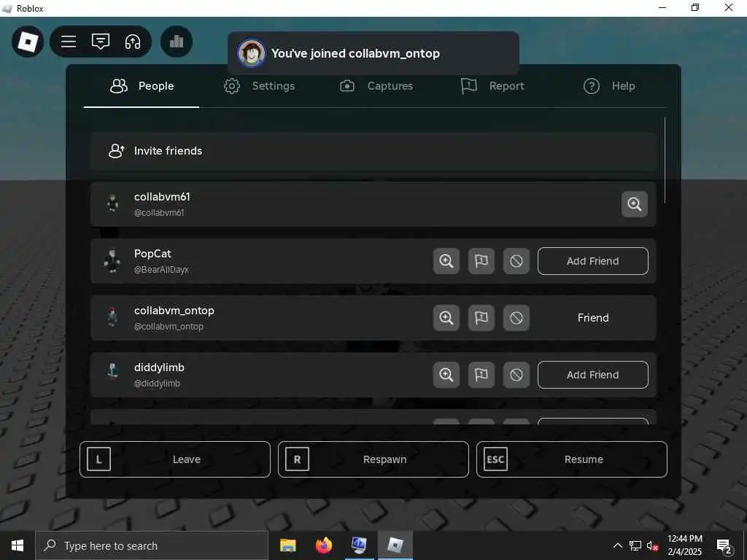
Task: Click PopCat's avatar thumbnail
Action: pyautogui.click(x=112, y=261)
